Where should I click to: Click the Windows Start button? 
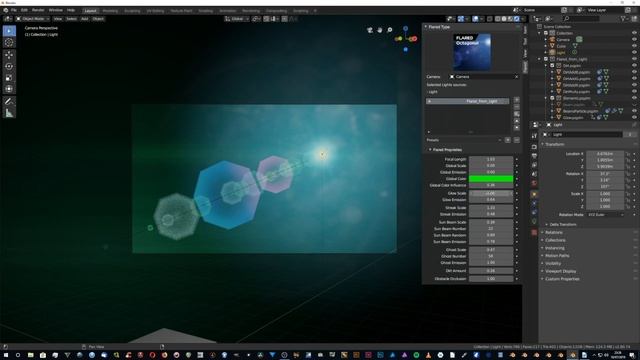pos(6,355)
